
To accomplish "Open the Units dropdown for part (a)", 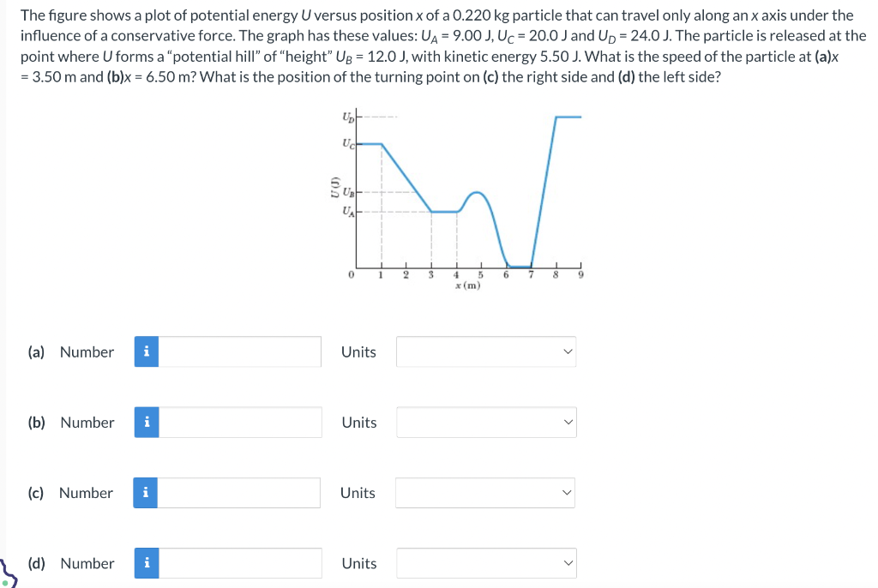I will click(485, 351).
